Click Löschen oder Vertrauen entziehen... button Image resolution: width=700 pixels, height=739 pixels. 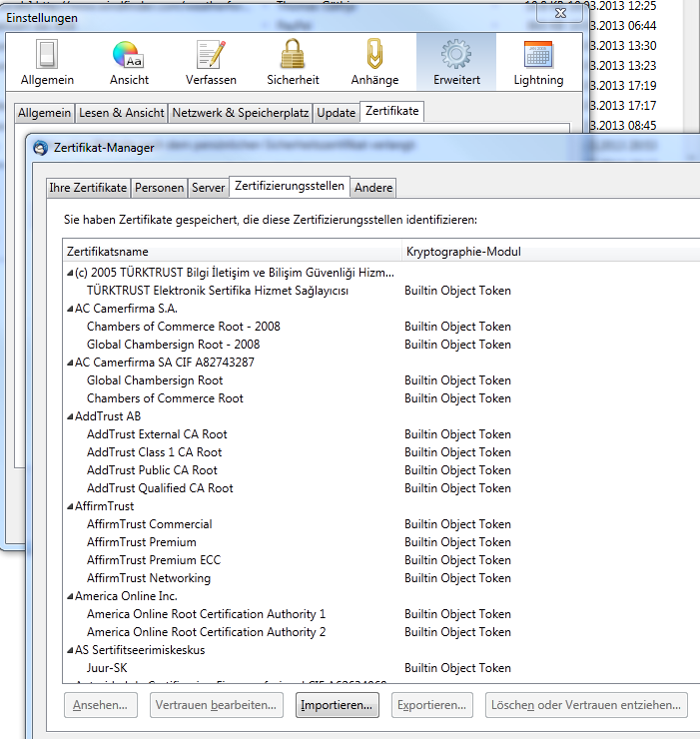(586, 705)
